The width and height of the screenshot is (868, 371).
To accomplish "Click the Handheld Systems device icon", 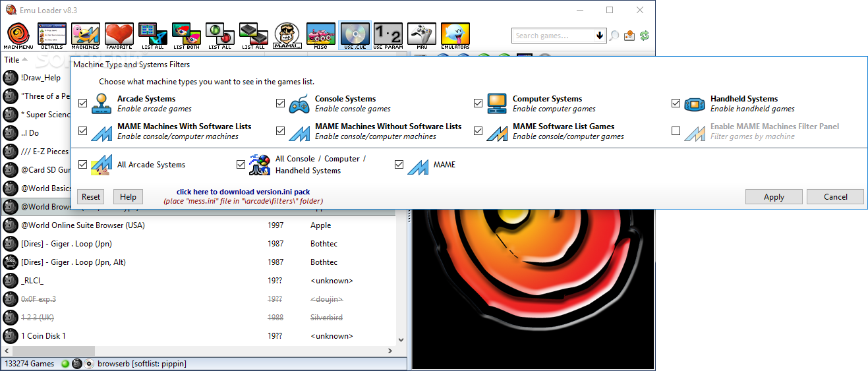I will (x=695, y=103).
